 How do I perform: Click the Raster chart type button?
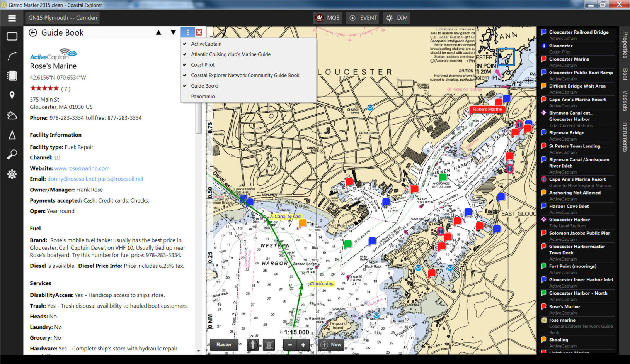tap(224, 345)
